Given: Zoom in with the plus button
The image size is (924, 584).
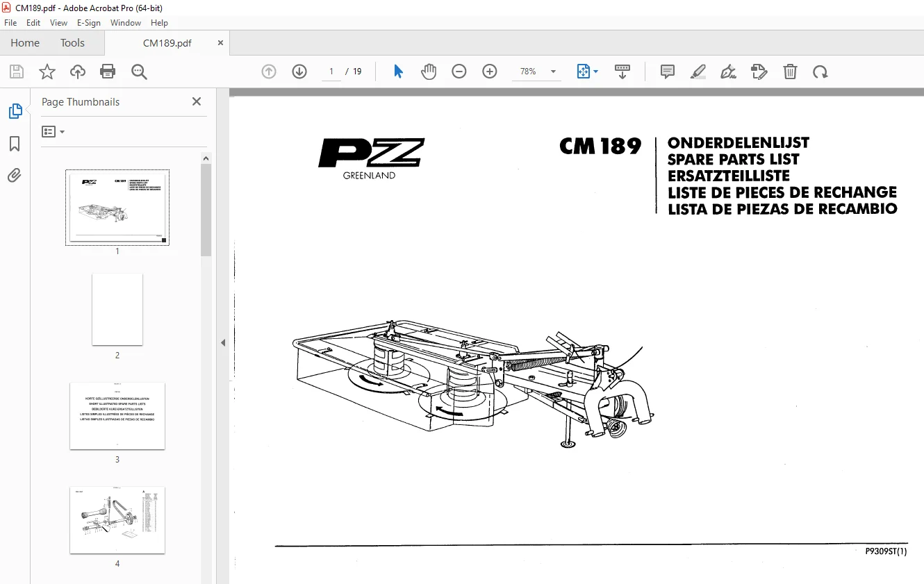Looking at the screenshot, I should 490,72.
